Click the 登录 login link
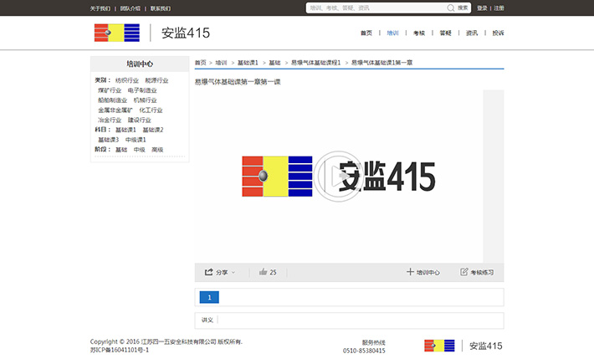Screen dimensions: 594x364 coord(482,8)
